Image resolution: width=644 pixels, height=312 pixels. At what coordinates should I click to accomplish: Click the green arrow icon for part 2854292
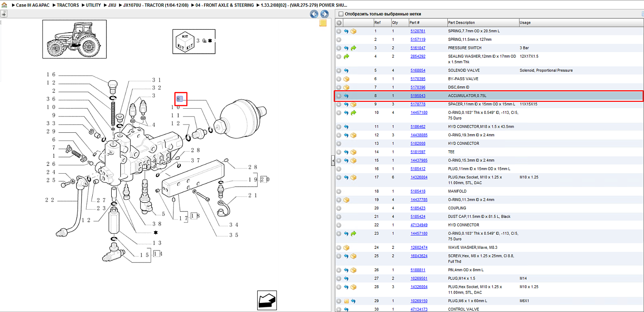346,56
